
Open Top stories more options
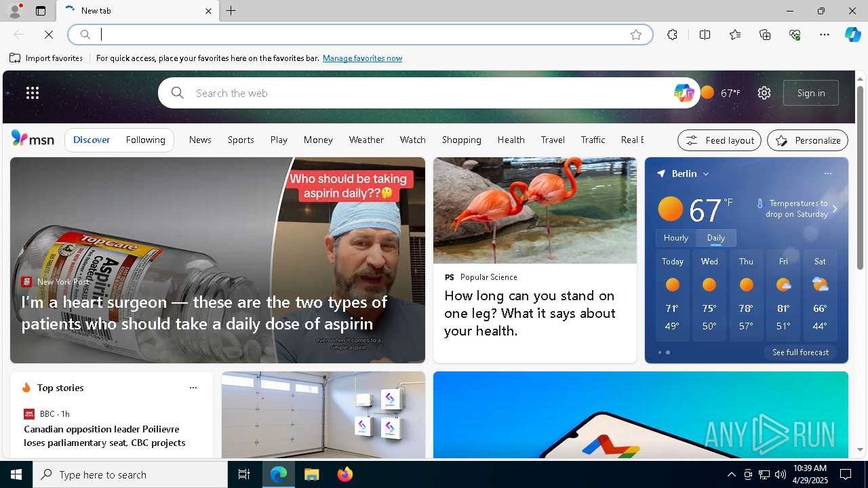(x=193, y=388)
